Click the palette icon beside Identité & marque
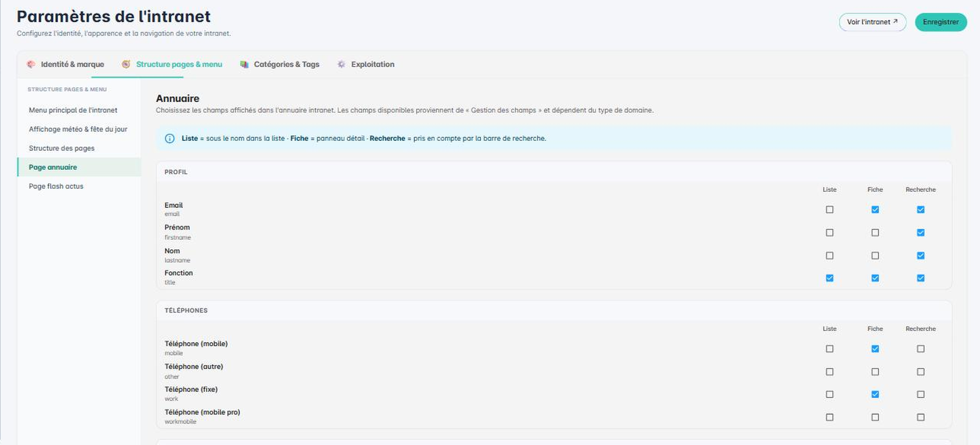980x445 pixels. click(x=31, y=64)
